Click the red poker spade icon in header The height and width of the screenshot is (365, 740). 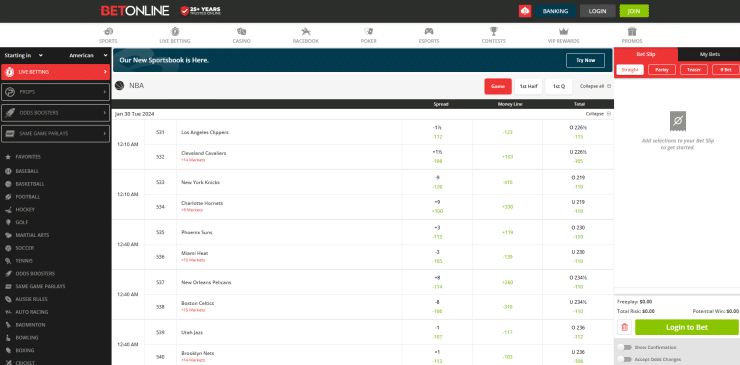tap(525, 11)
